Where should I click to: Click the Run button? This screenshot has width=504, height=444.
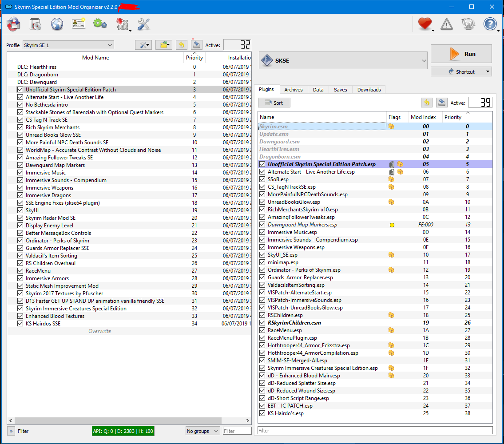(461, 54)
